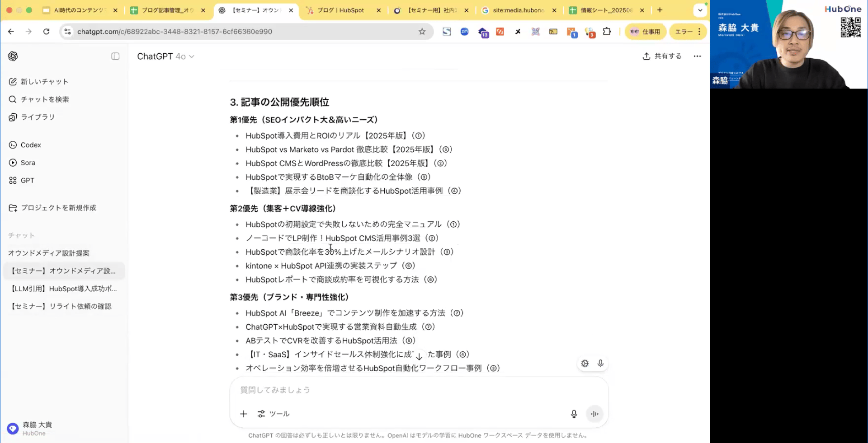Click the black X extension icon
The height and width of the screenshot is (443, 868).
pyautogui.click(x=518, y=32)
